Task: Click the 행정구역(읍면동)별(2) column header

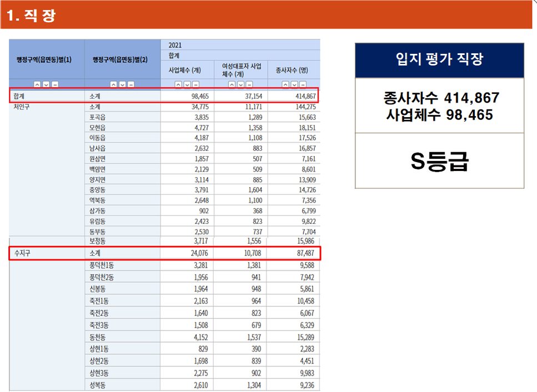Action: click(120, 59)
